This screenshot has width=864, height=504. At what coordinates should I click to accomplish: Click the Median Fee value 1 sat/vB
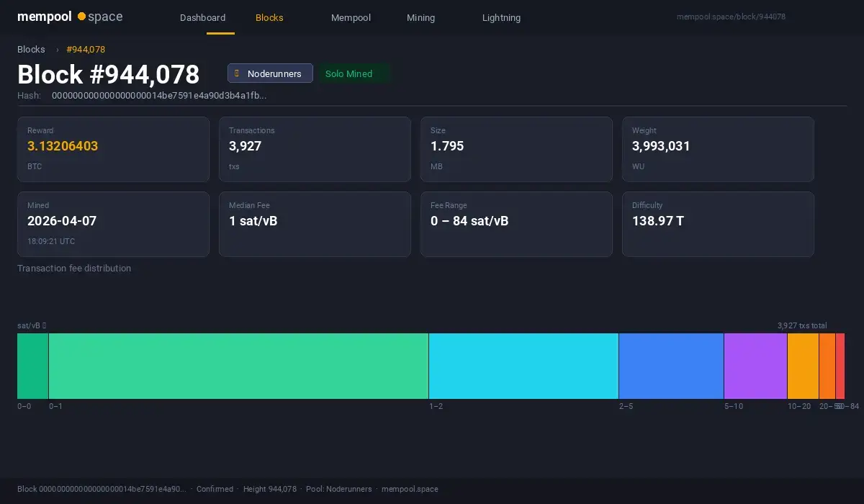pyautogui.click(x=253, y=221)
